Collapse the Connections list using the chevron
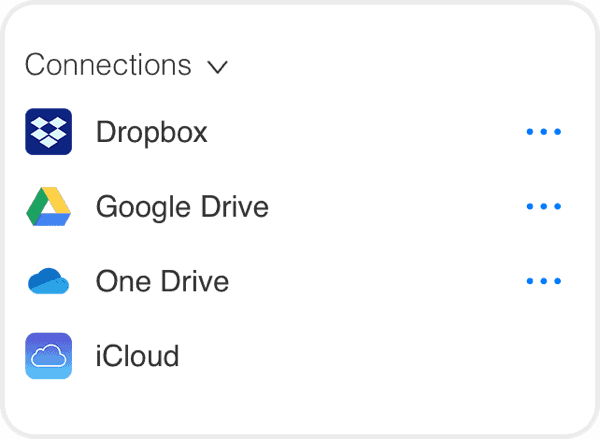 pyautogui.click(x=218, y=67)
